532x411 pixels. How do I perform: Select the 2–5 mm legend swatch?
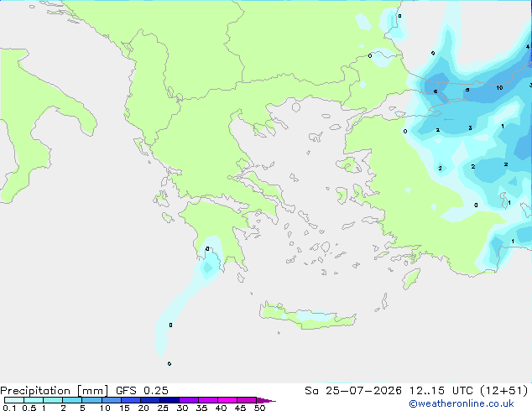tap(72, 400)
